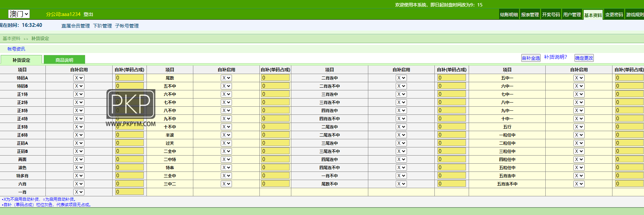Open the 用户管理 menu
The image size is (644, 215).
pyautogui.click(x=572, y=15)
